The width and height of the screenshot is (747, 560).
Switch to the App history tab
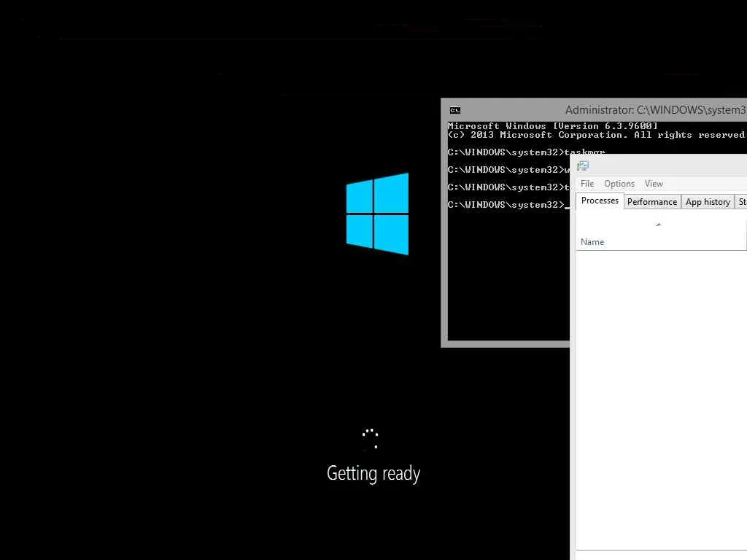tap(708, 202)
